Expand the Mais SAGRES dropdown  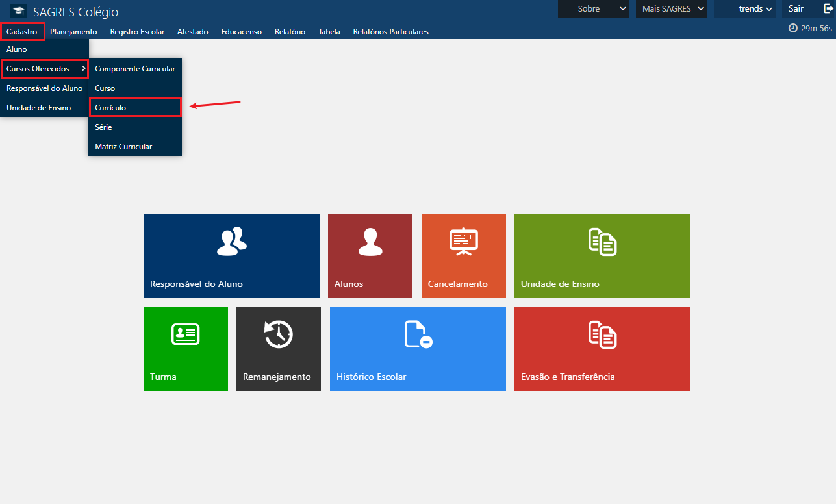(671, 9)
